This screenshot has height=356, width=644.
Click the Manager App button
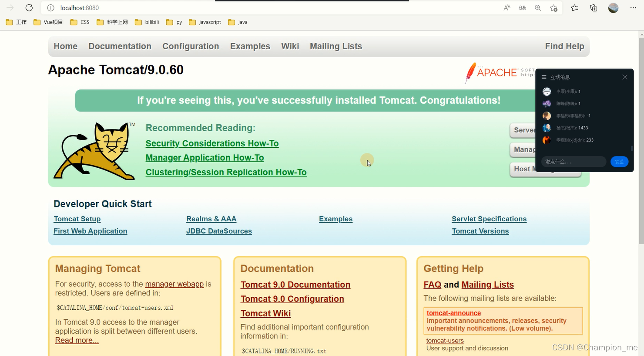click(523, 149)
